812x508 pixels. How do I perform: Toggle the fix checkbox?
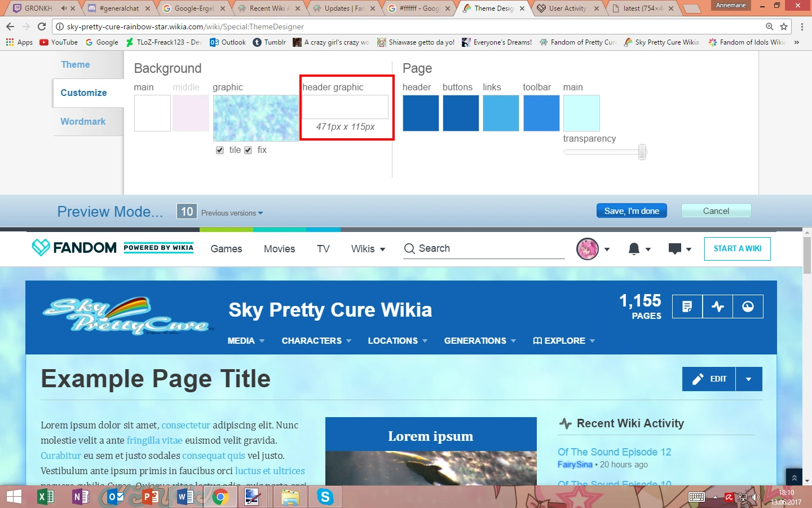click(x=248, y=150)
